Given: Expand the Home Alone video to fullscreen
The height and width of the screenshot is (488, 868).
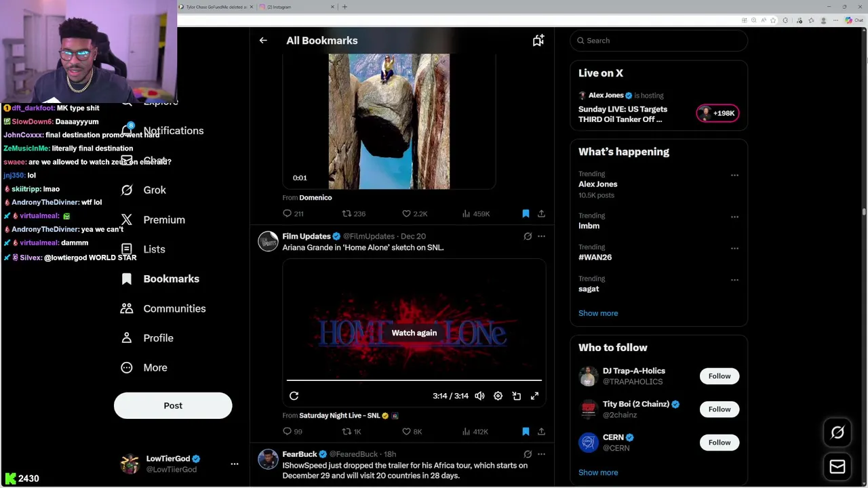Looking at the screenshot, I should pos(534,396).
